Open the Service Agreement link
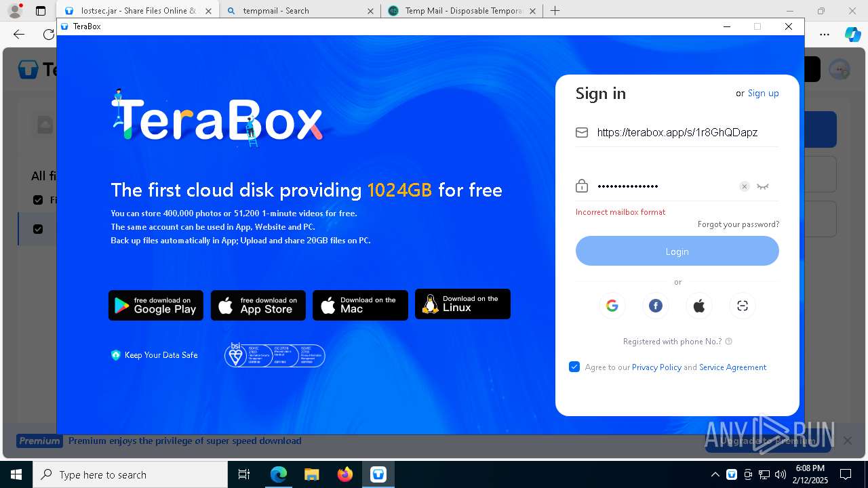 click(x=733, y=367)
